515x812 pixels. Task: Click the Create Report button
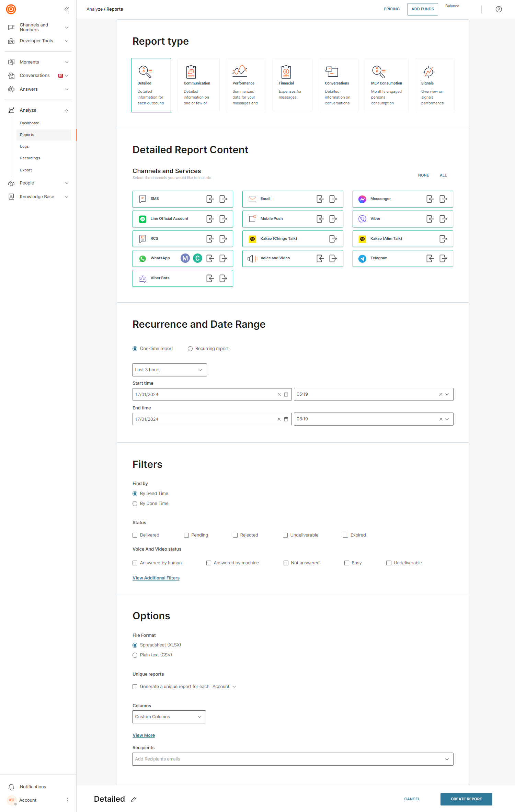[466, 799]
